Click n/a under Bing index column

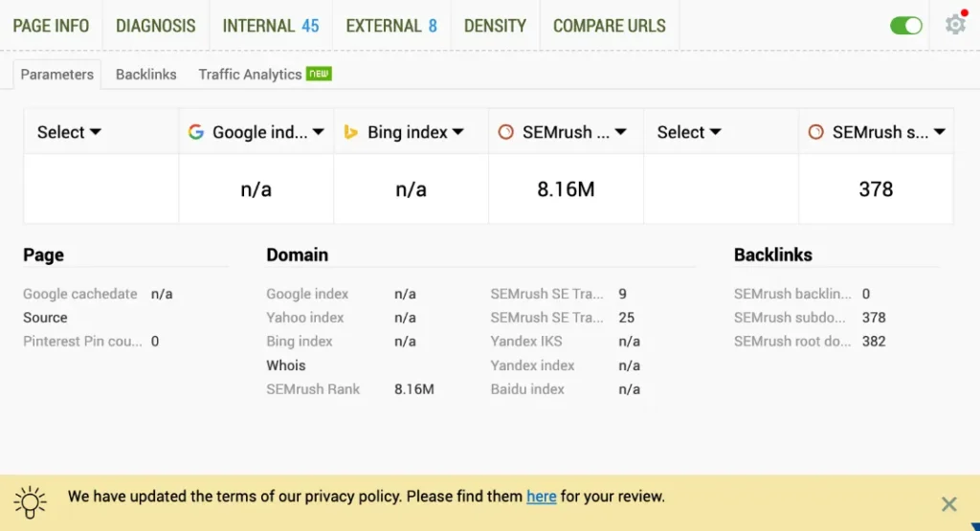(412, 189)
